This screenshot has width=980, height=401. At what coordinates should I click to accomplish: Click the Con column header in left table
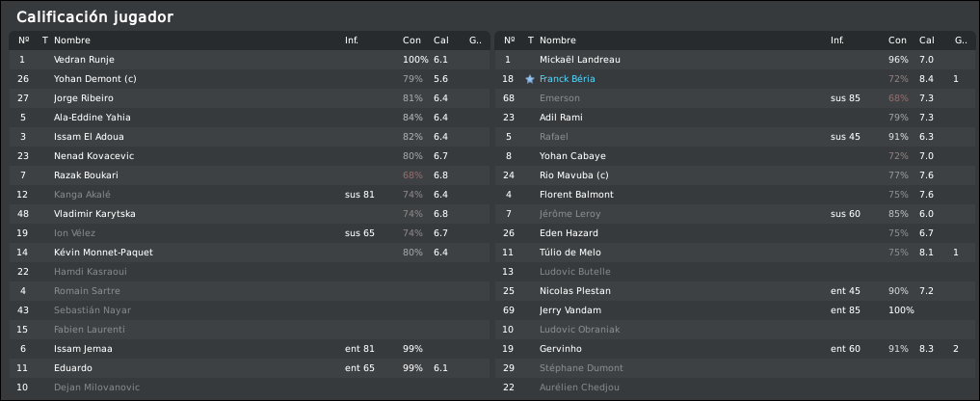[x=411, y=40]
